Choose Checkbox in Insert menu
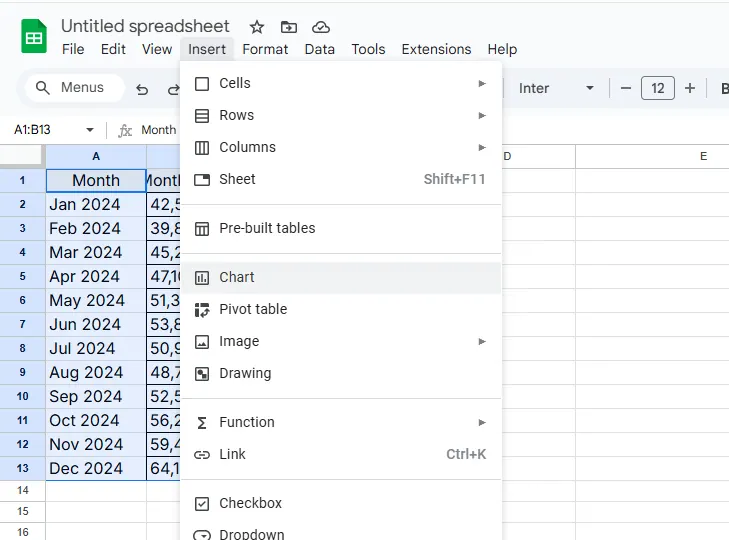The width and height of the screenshot is (729, 540). pos(250,503)
